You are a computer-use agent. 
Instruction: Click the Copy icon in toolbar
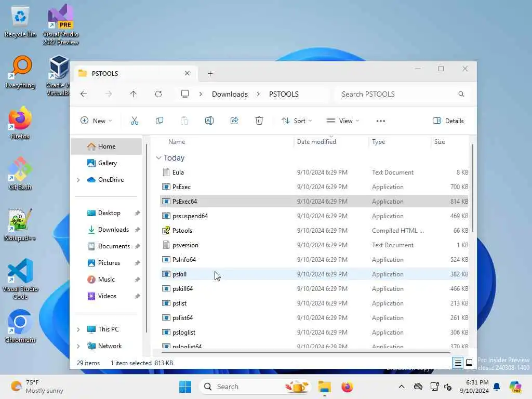159,121
